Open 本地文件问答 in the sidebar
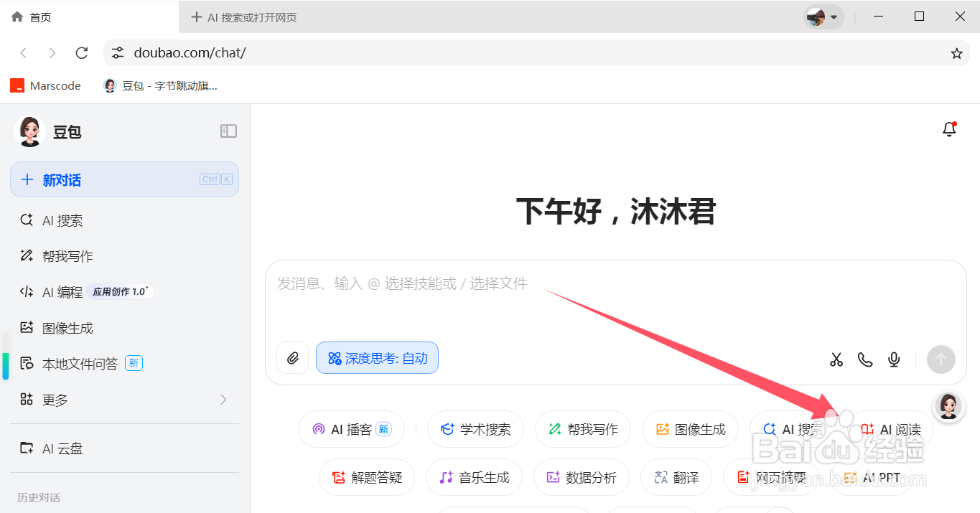Screen dimensions: 980x513 tap(124, 364)
